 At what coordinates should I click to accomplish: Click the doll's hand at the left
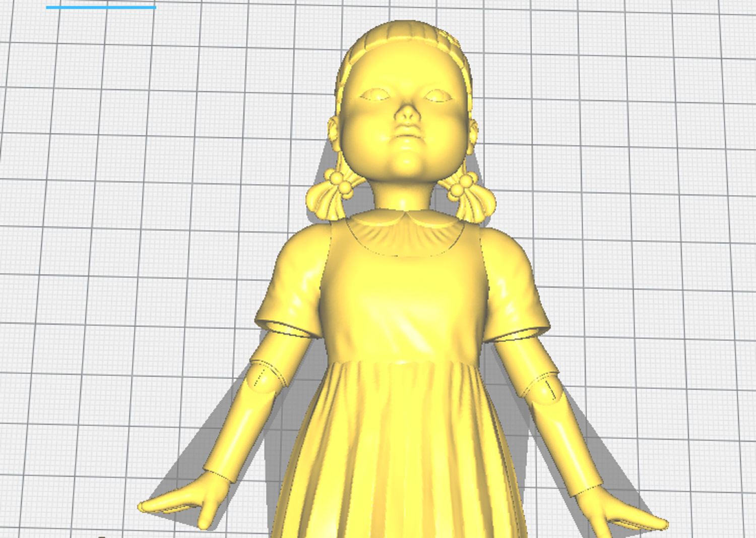point(186,502)
